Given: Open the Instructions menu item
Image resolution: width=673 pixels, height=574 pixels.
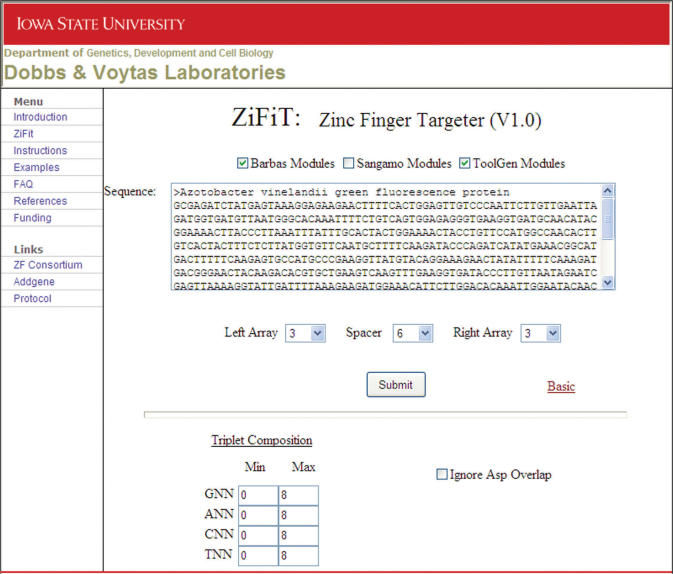Looking at the screenshot, I should (40, 150).
